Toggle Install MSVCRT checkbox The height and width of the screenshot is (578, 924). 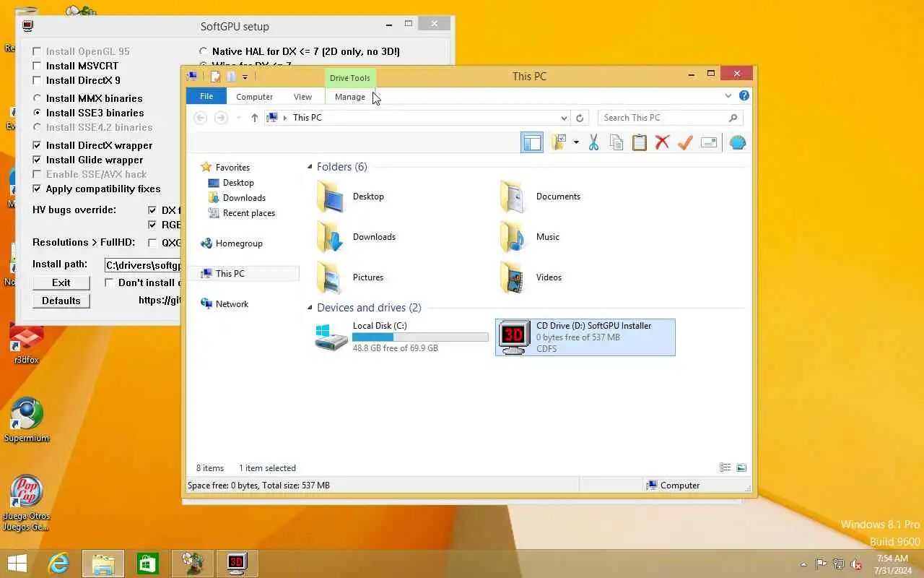point(37,66)
